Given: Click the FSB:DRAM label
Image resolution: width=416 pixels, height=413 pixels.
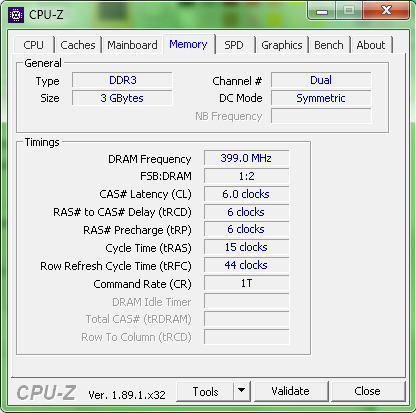Looking at the screenshot, I should pos(166,176).
